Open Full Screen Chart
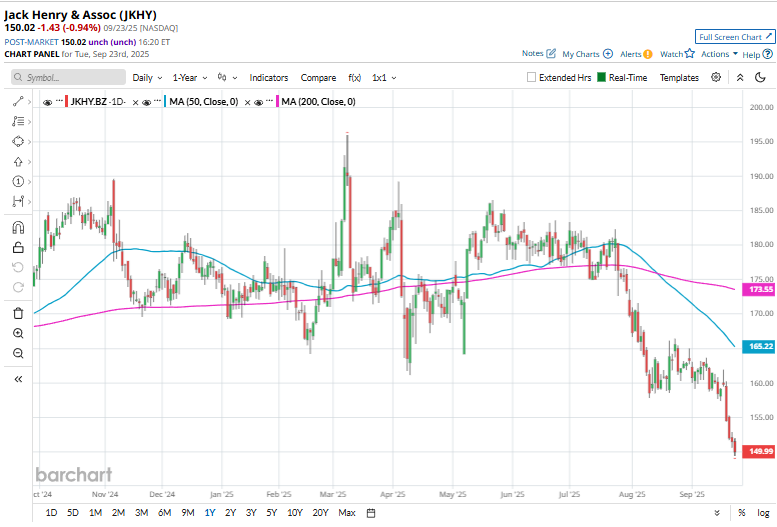This screenshot has height=527, width=777. point(735,37)
